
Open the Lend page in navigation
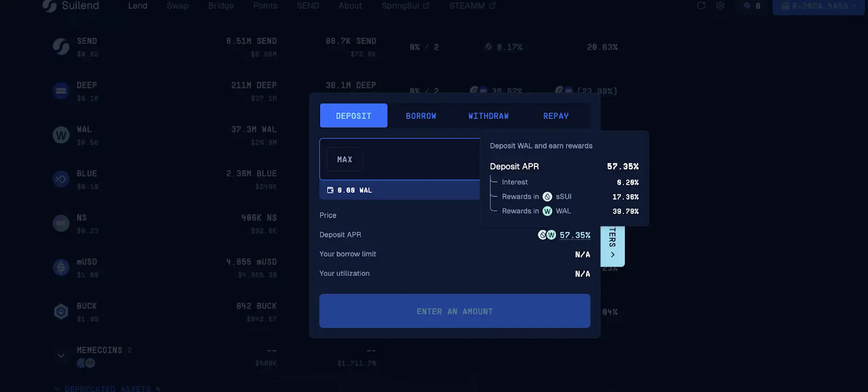coord(138,5)
